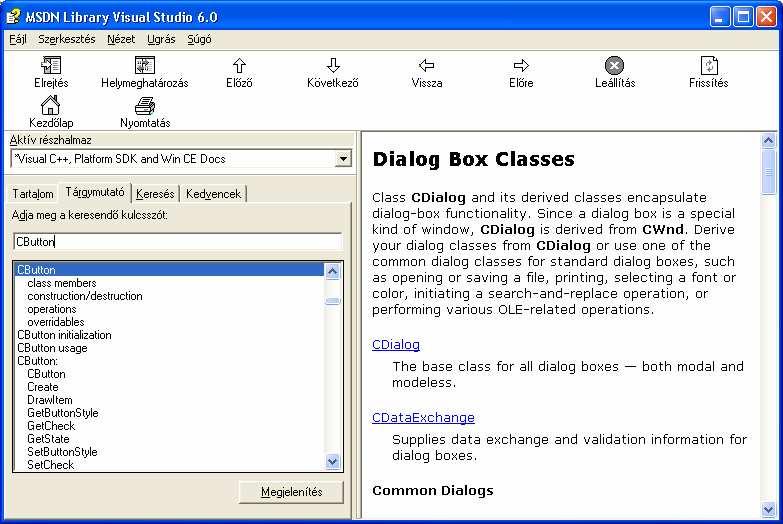
Task: Click content pane scroll-up arrow
Action: (769, 140)
